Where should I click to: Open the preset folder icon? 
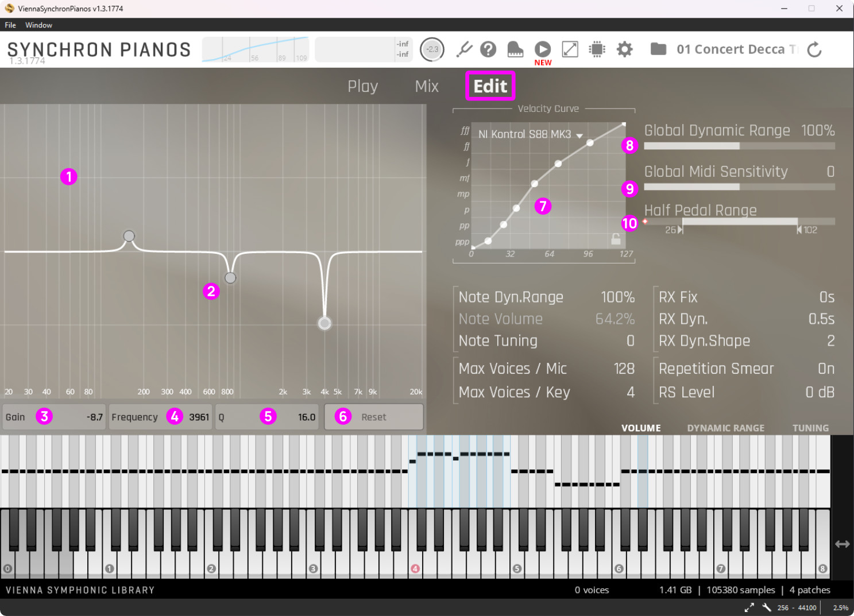pyautogui.click(x=658, y=49)
